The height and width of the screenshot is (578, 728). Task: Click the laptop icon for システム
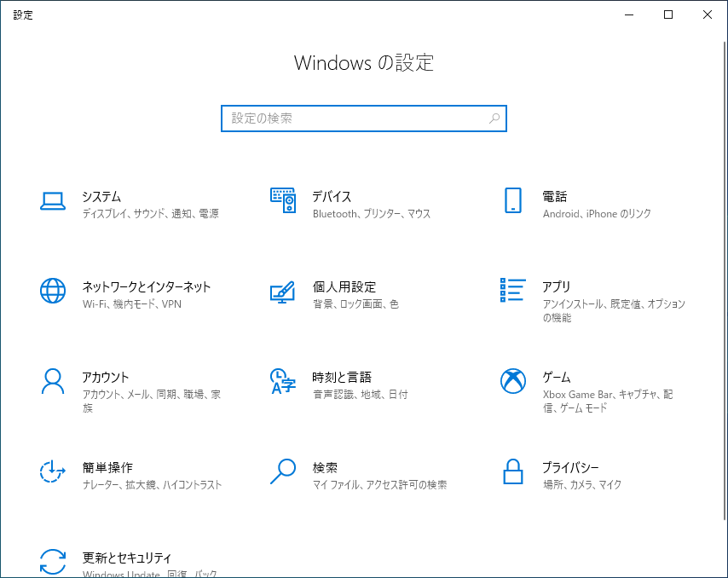53,201
